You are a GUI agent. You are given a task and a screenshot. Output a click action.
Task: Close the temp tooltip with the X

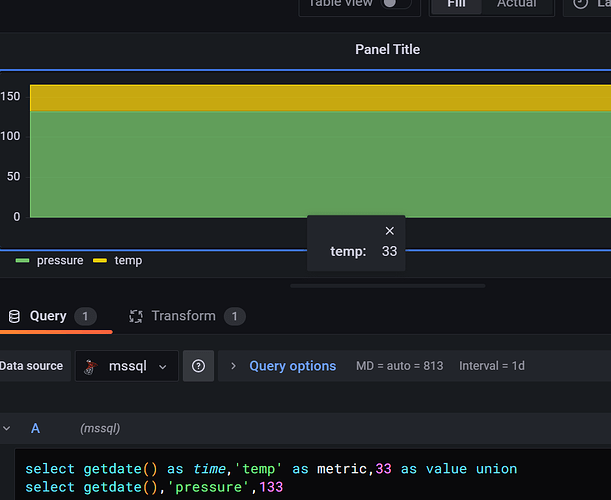click(x=389, y=231)
